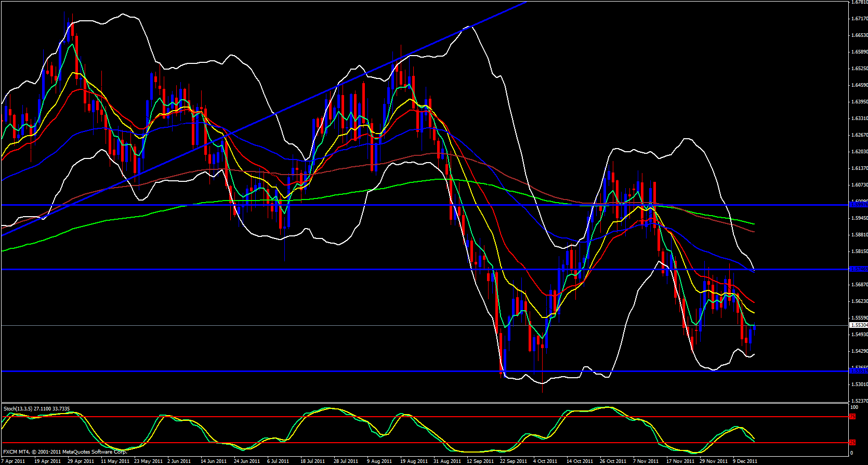Click the 22 Sep 2011 date label
The width and height of the screenshot is (868, 465).
coord(513,461)
